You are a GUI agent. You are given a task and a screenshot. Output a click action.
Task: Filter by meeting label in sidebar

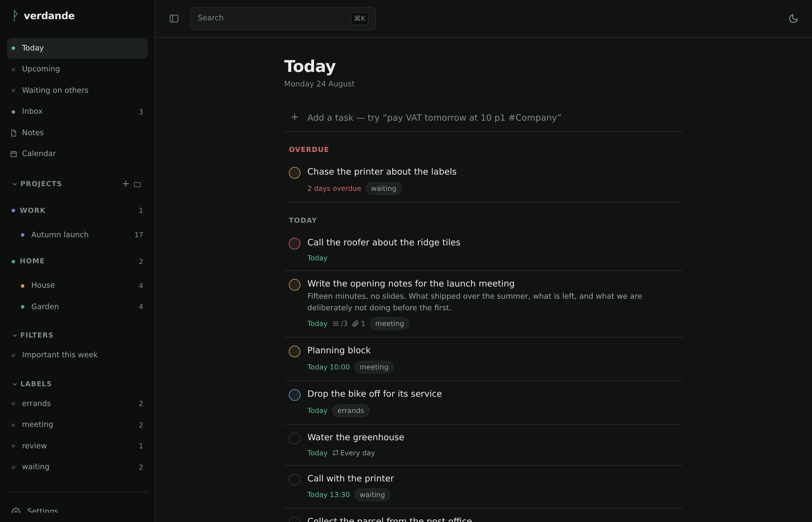[77, 425]
